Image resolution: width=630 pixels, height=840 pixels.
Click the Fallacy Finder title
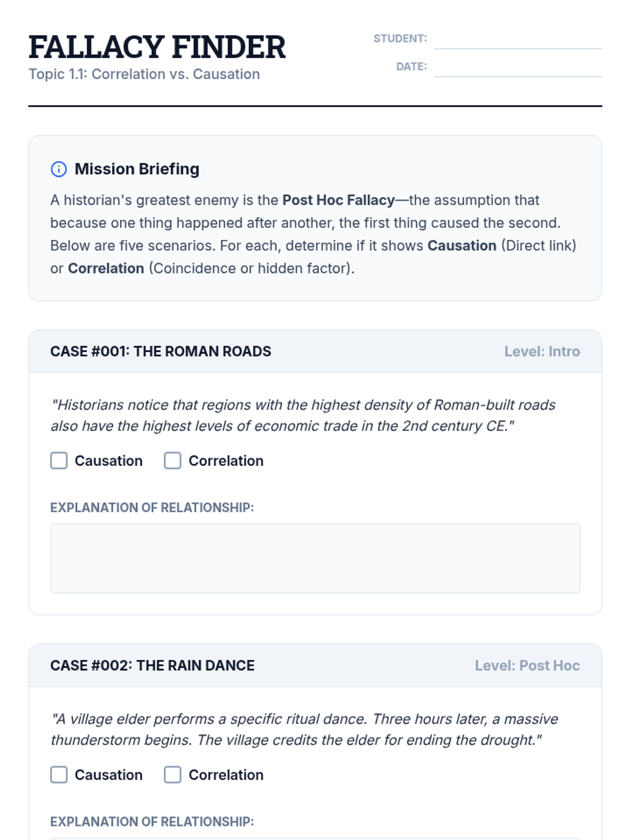[157, 47]
